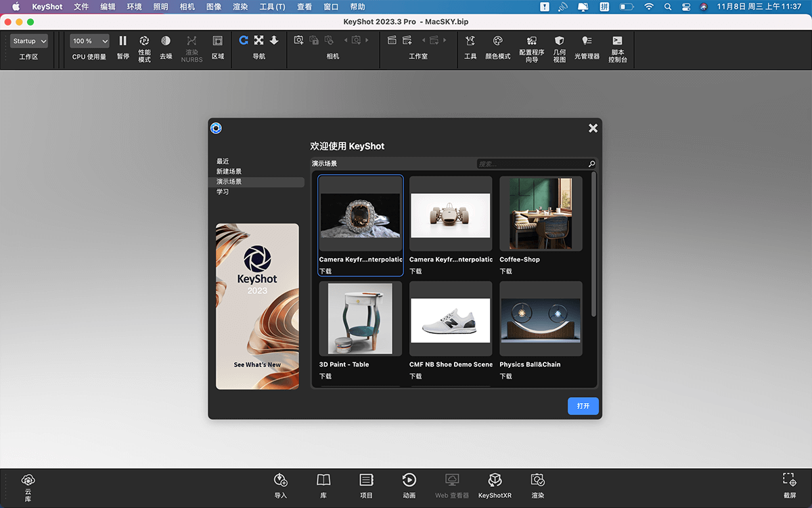Open macOS Spotlight search in menu bar
Image resolution: width=812 pixels, height=508 pixels.
tap(668, 6)
